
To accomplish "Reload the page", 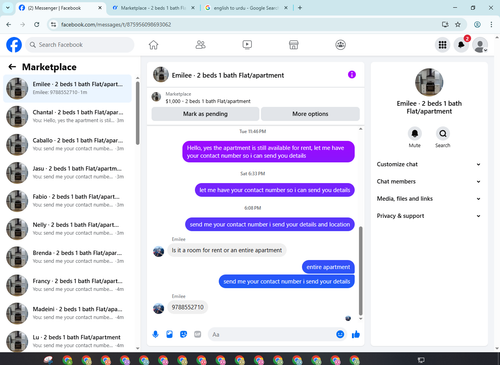I will pos(37,24).
